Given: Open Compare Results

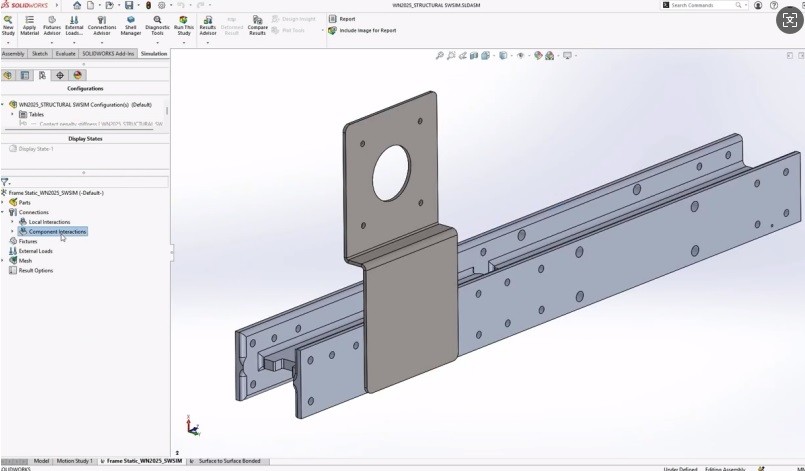Looking at the screenshot, I should (x=257, y=26).
